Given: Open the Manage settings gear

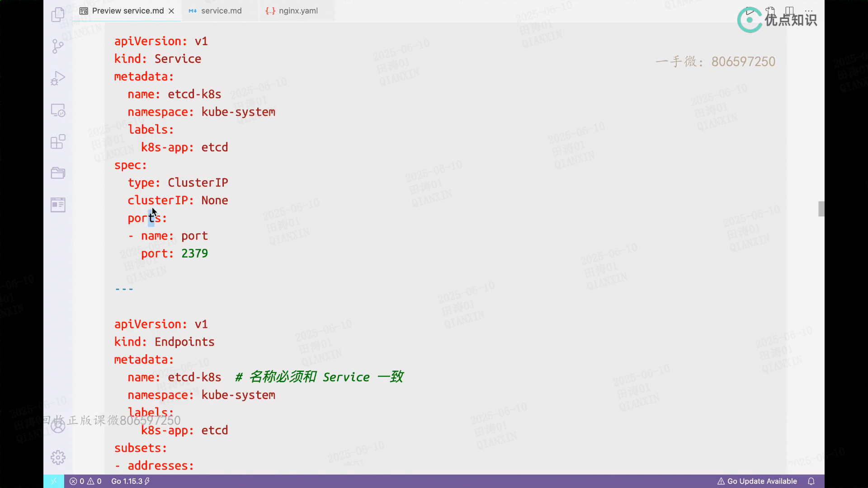Looking at the screenshot, I should [x=58, y=457].
